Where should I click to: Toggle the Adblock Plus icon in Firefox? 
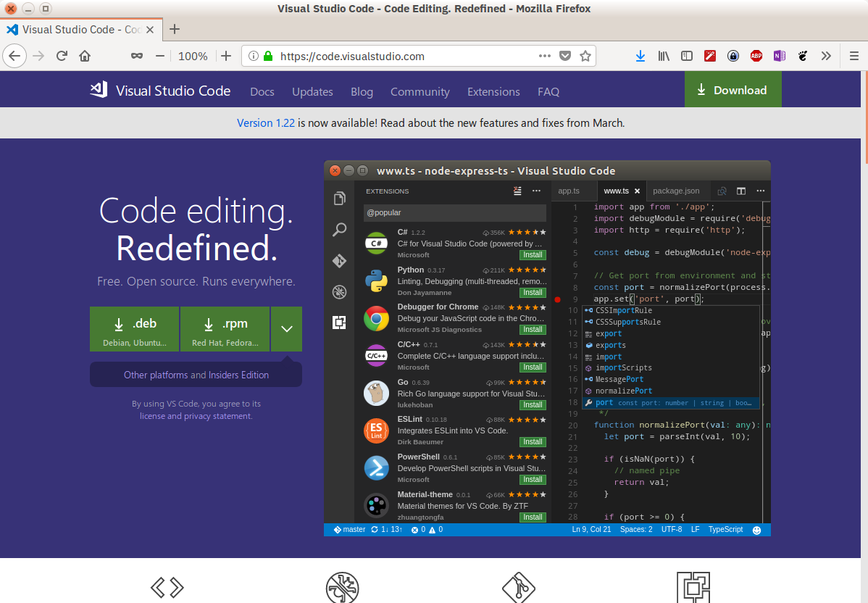(756, 56)
